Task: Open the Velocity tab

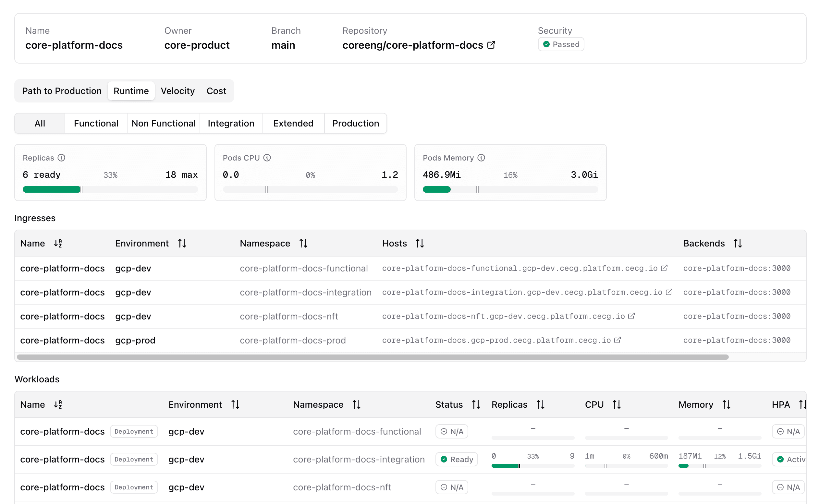Action: click(178, 91)
